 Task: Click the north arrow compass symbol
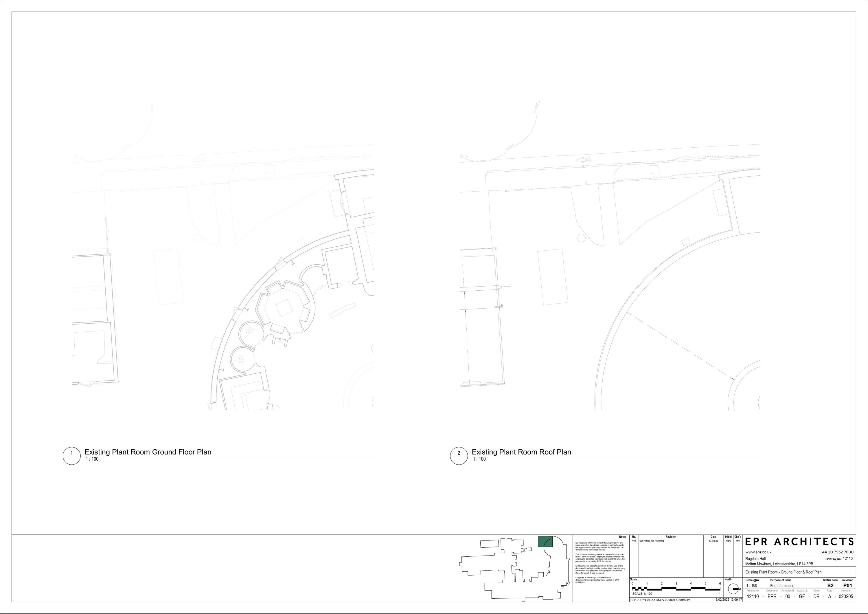[734, 589]
